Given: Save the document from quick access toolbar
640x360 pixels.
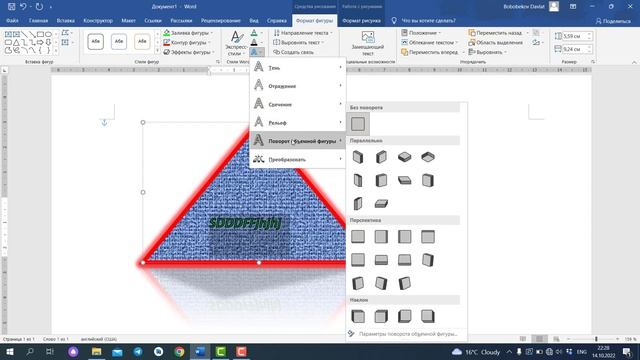Looking at the screenshot, I should (11, 7).
